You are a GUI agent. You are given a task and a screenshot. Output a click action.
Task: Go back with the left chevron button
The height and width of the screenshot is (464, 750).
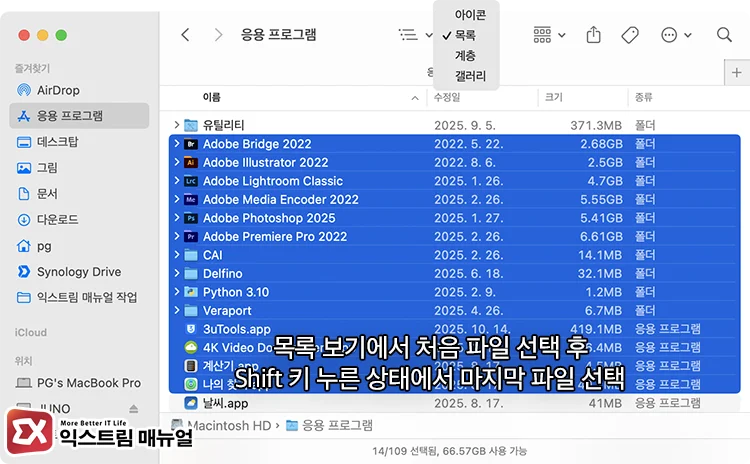click(186, 35)
